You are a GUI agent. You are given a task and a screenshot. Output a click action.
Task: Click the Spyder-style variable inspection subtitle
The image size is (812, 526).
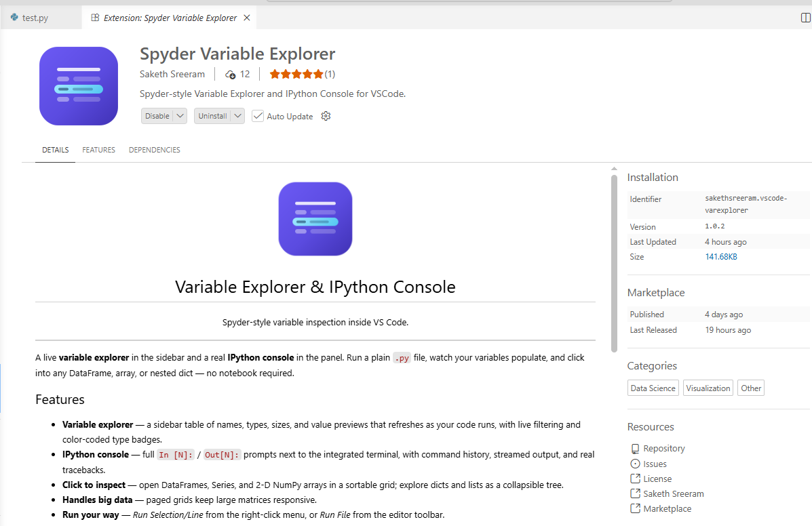click(315, 322)
